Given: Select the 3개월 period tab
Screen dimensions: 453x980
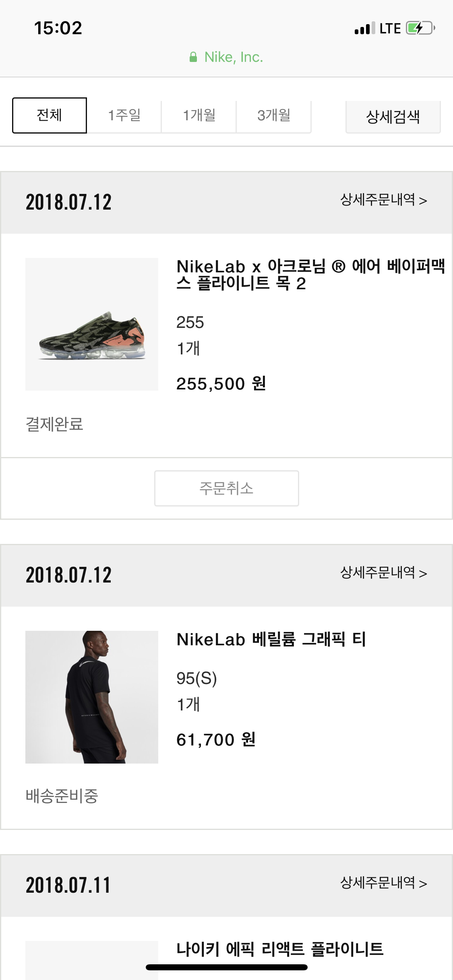Looking at the screenshot, I should tap(274, 115).
